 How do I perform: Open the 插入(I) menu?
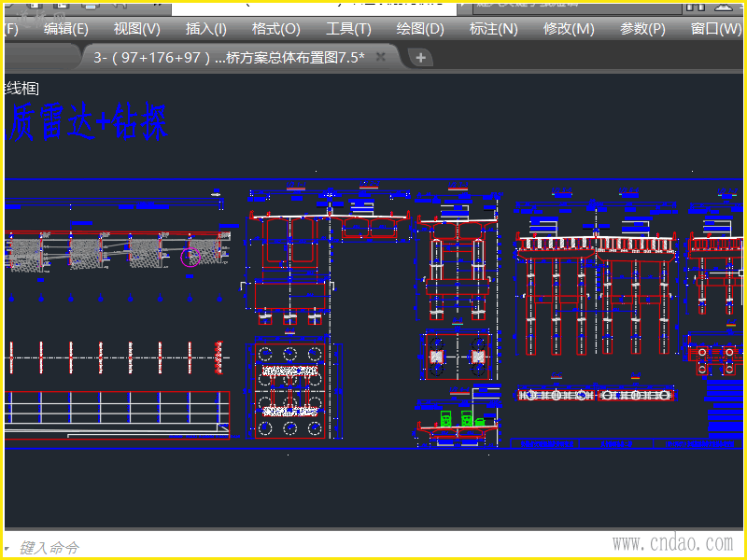coord(205,29)
